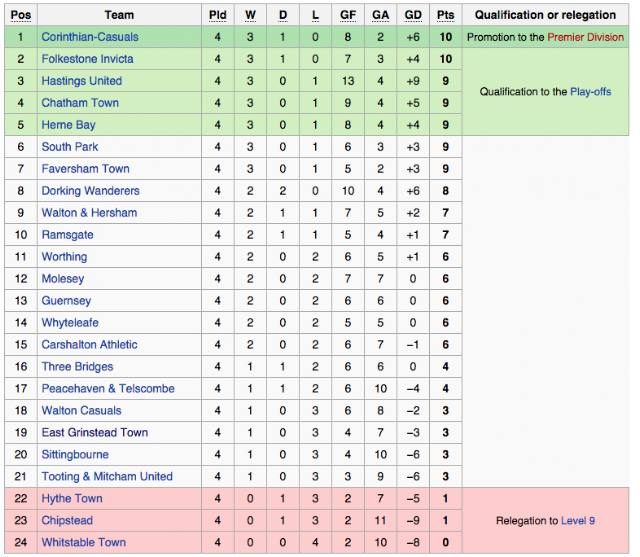This screenshot has width=640, height=557.
Task: Open the Dorking Wanderers team page
Action: [x=91, y=191]
